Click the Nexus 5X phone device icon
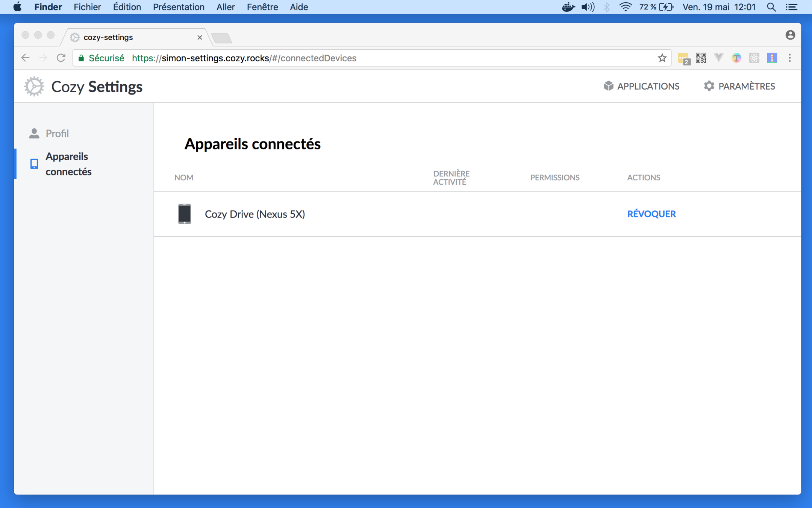Viewport: 812px width, 508px height. (184, 214)
